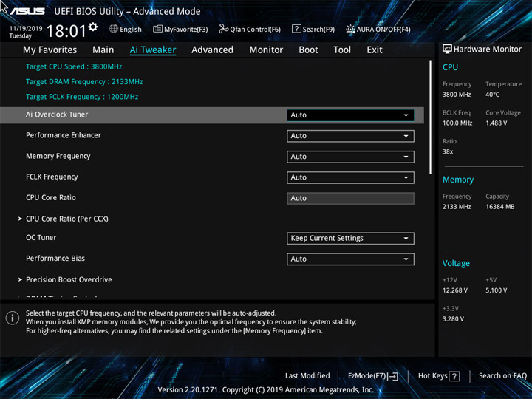Click the settings list scrollbar
The image size is (532, 399).
point(431,117)
